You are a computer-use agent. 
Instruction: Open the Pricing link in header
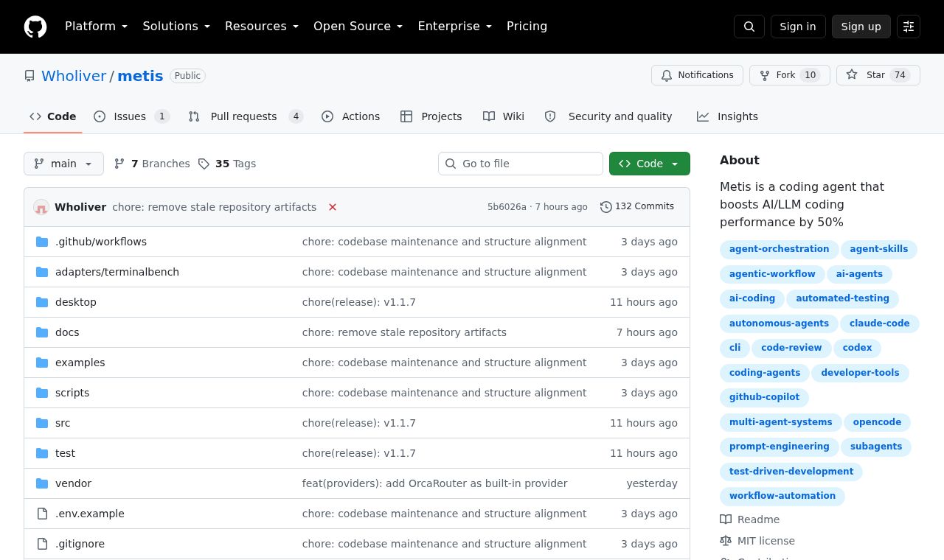point(527,27)
